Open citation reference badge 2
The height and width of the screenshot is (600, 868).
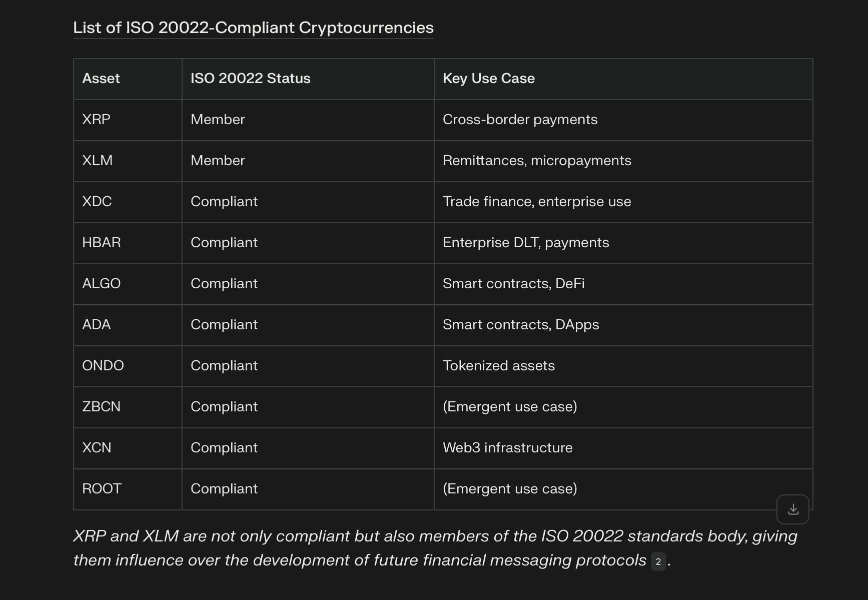tap(658, 561)
